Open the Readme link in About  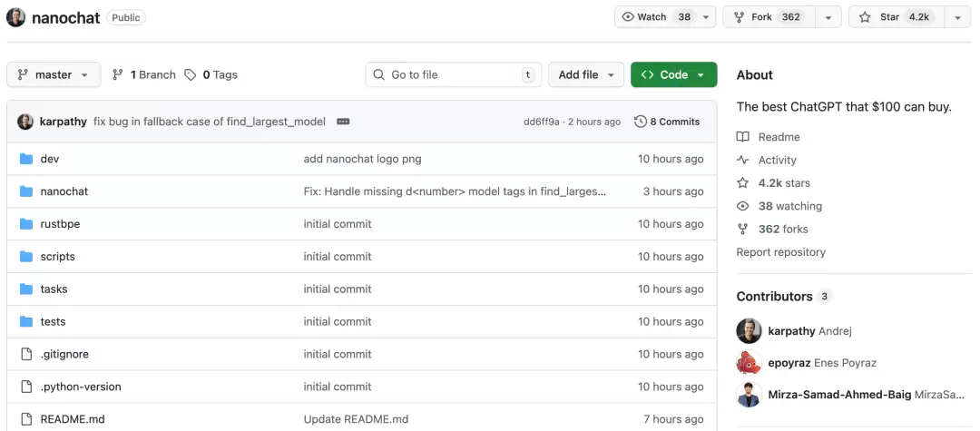click(x=779, y=137)
